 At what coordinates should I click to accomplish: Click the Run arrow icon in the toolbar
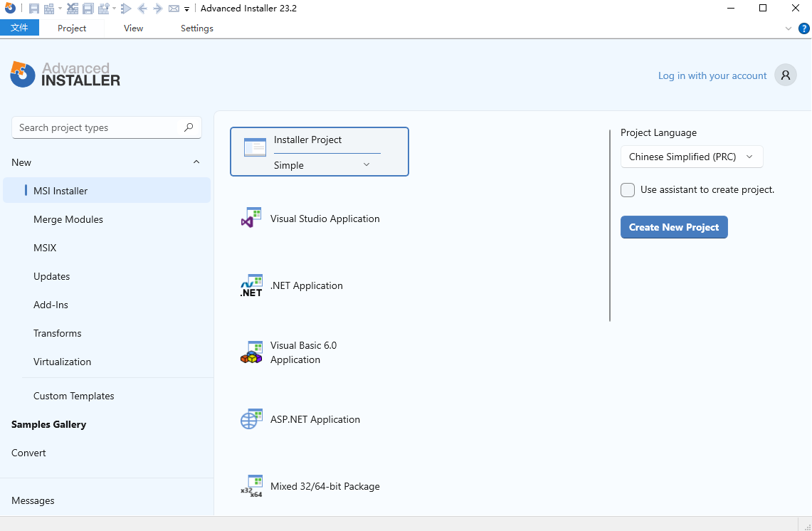point(126,9)
